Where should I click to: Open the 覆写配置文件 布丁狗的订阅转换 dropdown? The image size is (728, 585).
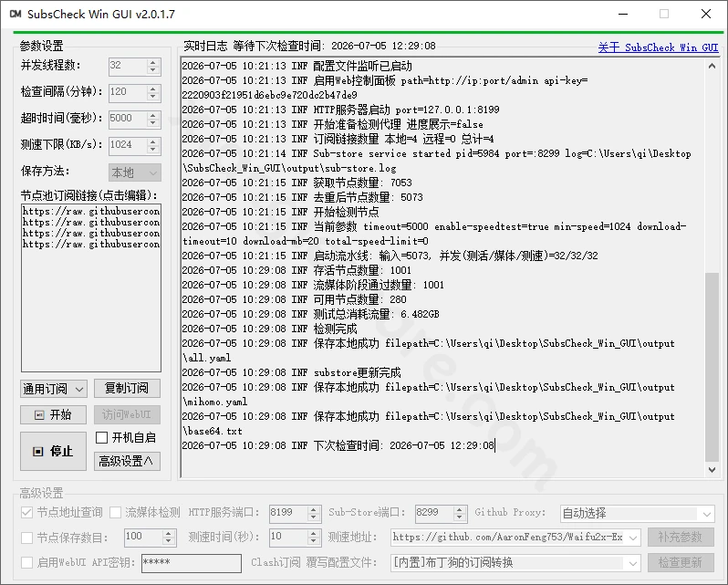(515, 563)
